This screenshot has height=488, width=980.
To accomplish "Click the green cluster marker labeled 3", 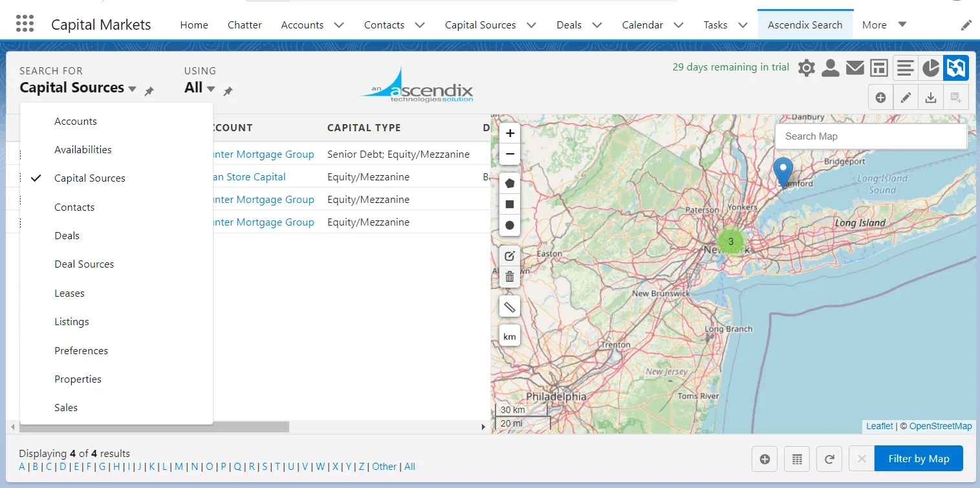I will tap(731, 242).
